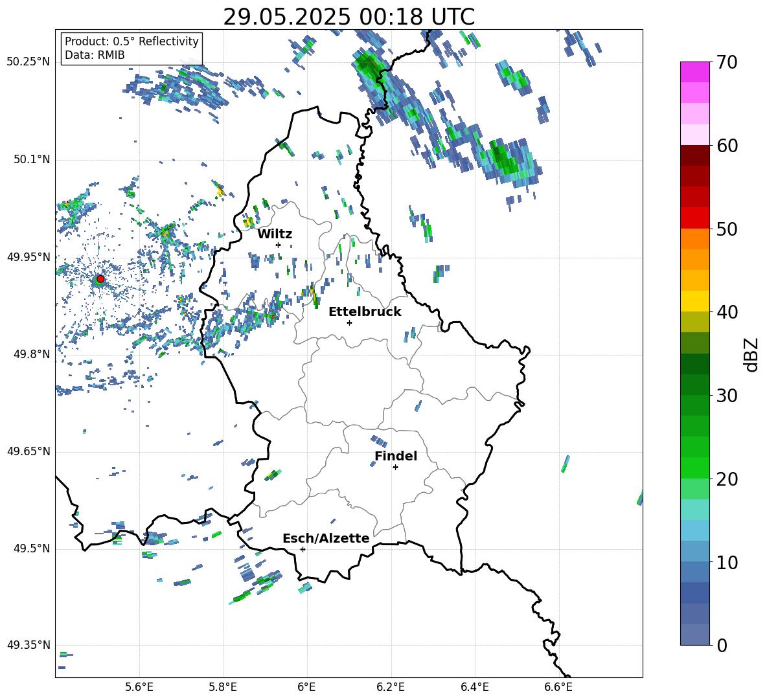Click the colorbar value 60
Viewport: 767px width, 700px height.
[x=727, y=146]
